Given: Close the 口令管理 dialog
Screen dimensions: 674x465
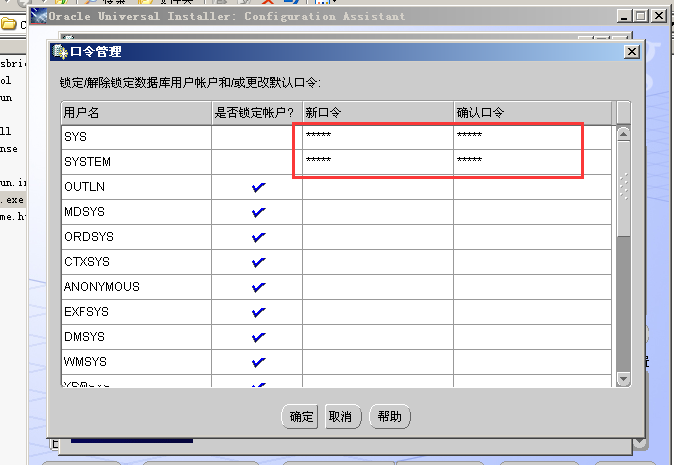Looking at the screenshot, I should click(x=631, y=52).
